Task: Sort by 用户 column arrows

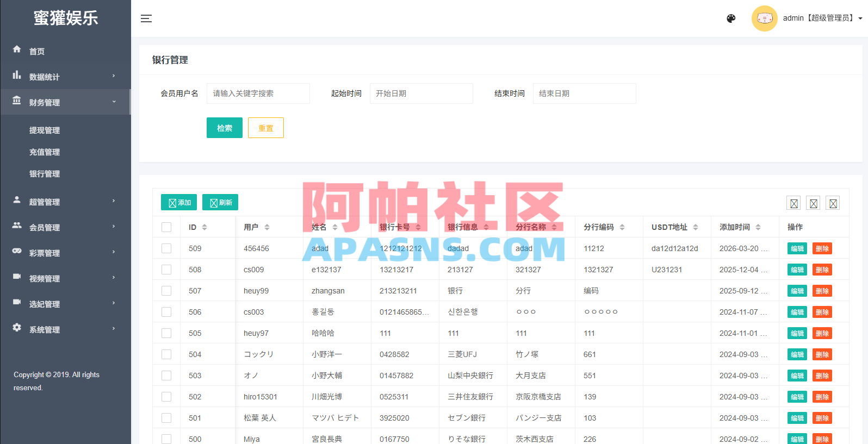Action: [267, 227]
